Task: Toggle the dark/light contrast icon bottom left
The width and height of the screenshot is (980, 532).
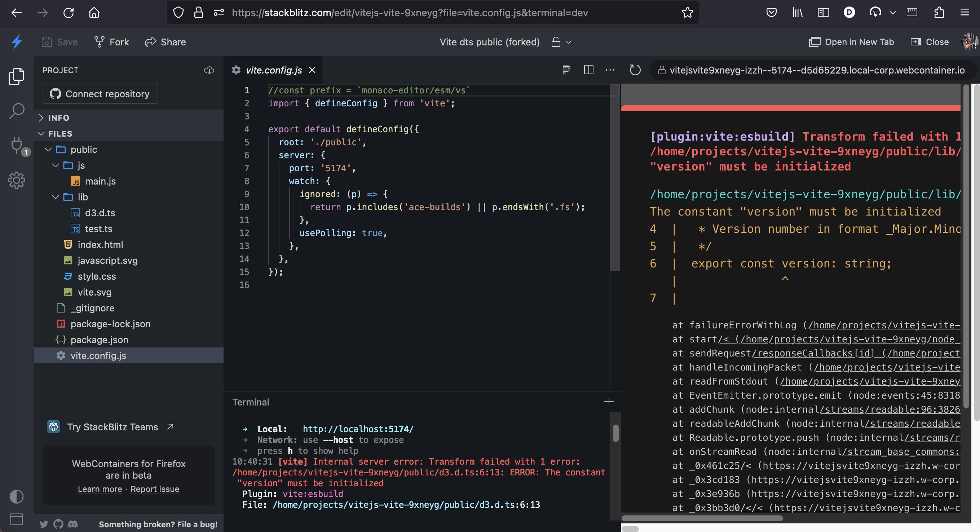Action: pyautogui.click(x=17, y=496)
